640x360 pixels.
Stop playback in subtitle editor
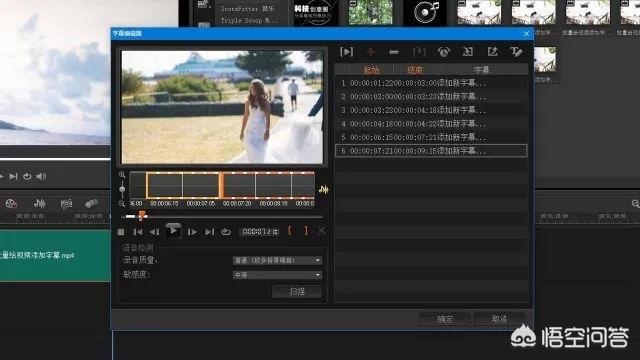click(x=121, y=232)
